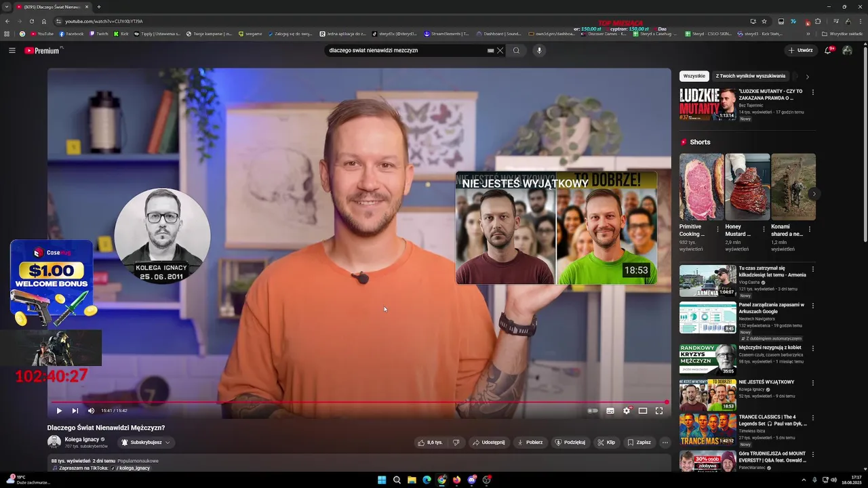Open options for Konami short
The height and width of the screenshot is (488, 868).
809,229
